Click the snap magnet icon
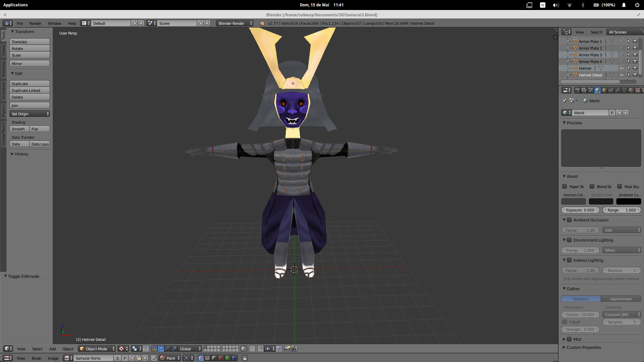644x362 pixels. (x=261, y=349)
